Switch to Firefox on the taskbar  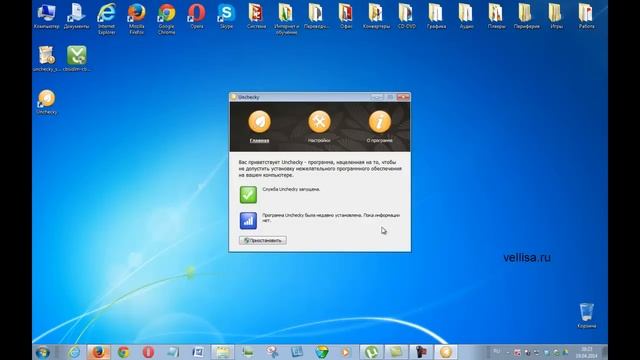coord(98,352)
